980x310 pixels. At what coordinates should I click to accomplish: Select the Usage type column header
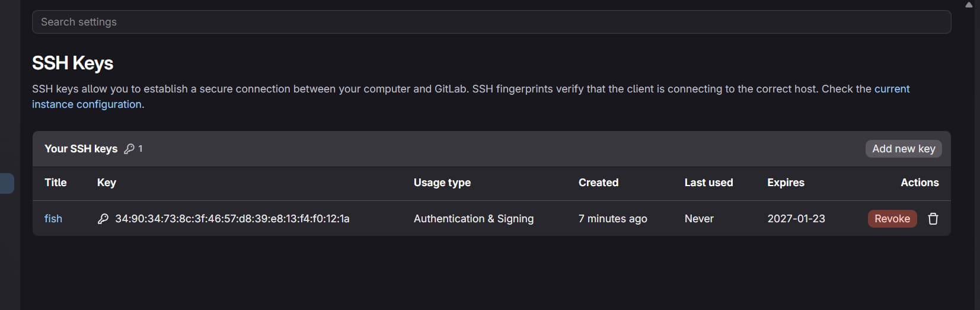[442, 183]
